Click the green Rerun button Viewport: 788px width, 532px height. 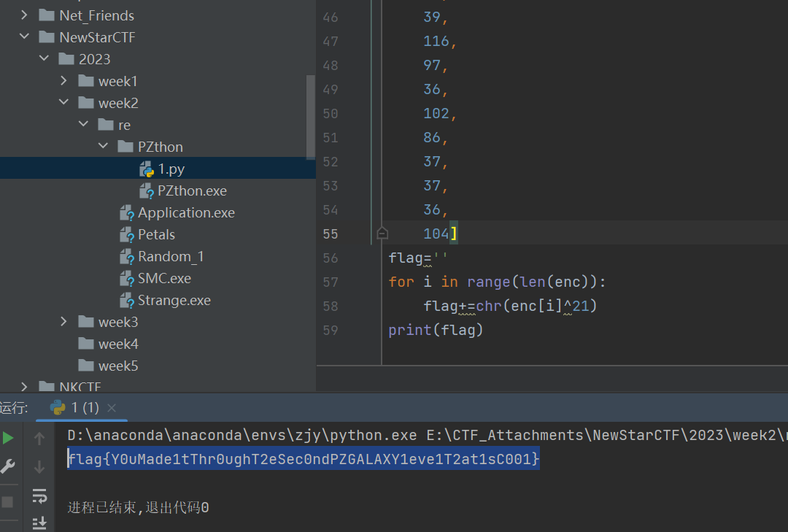8,438
